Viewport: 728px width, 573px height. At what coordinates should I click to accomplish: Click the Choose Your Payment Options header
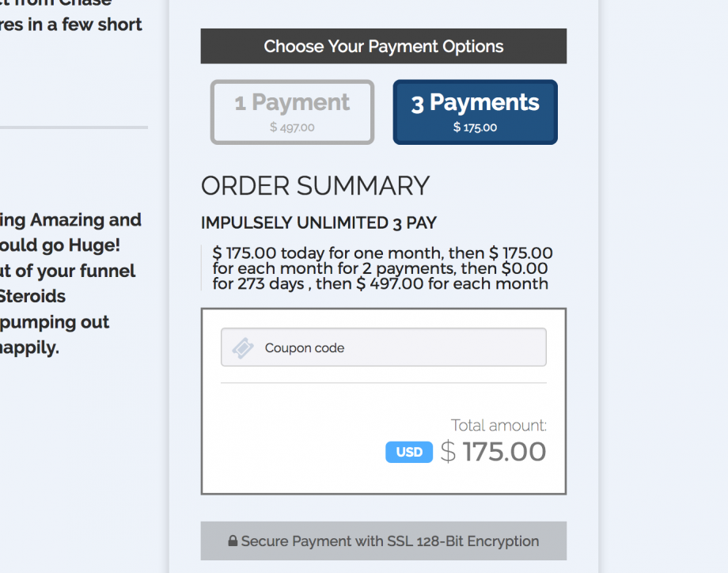point(384,46)
